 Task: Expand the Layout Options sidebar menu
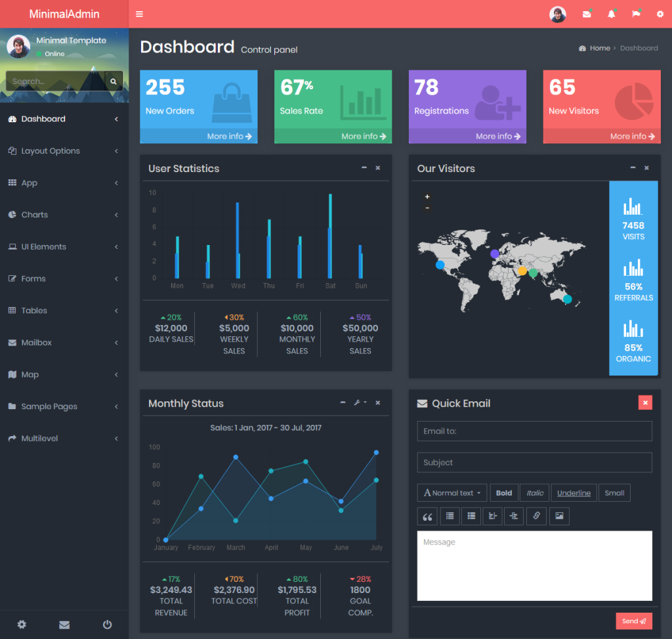(x=64, y=151)
